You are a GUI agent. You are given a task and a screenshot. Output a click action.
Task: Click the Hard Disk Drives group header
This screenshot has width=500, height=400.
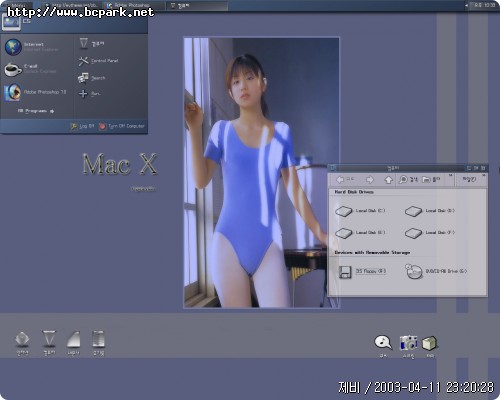(x=354, y=192)
